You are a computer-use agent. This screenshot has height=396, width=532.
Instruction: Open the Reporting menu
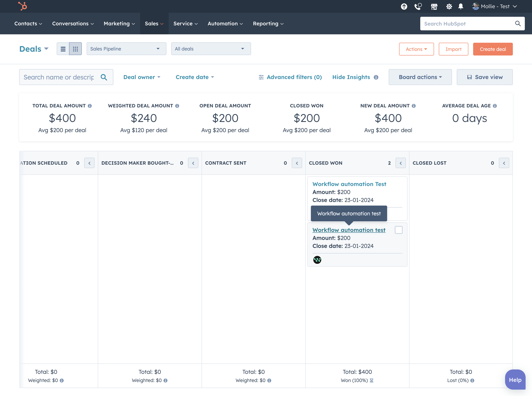(x=268, y=24)
